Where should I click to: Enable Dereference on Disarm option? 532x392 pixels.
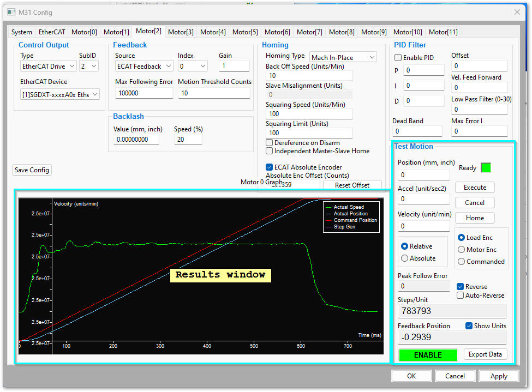(270, 143)
